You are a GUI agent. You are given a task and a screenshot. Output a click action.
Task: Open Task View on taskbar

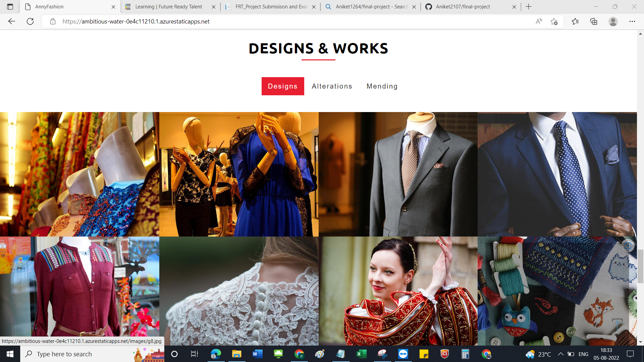[x=195, y=354]
